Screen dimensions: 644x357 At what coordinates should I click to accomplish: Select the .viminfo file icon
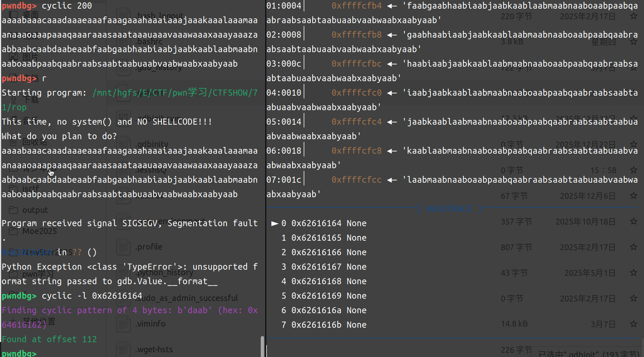click(123, 324)
